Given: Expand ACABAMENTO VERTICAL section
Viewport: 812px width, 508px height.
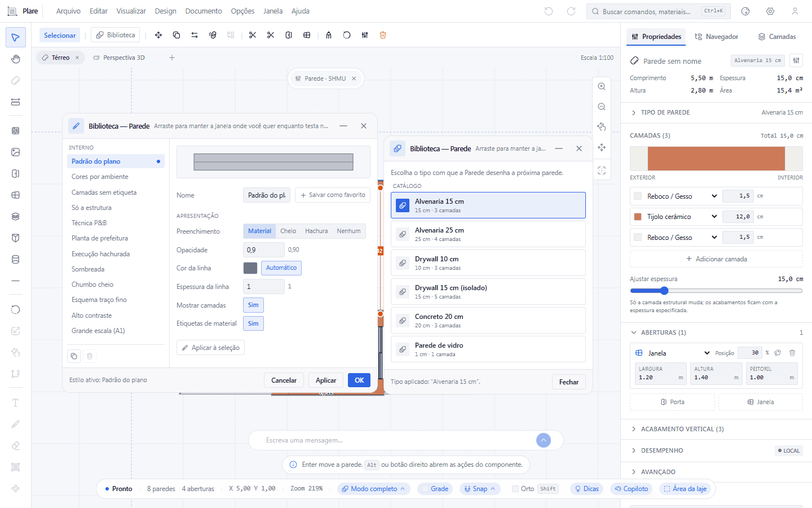Looking at the screenshot, I should click(x=716, y=429).
